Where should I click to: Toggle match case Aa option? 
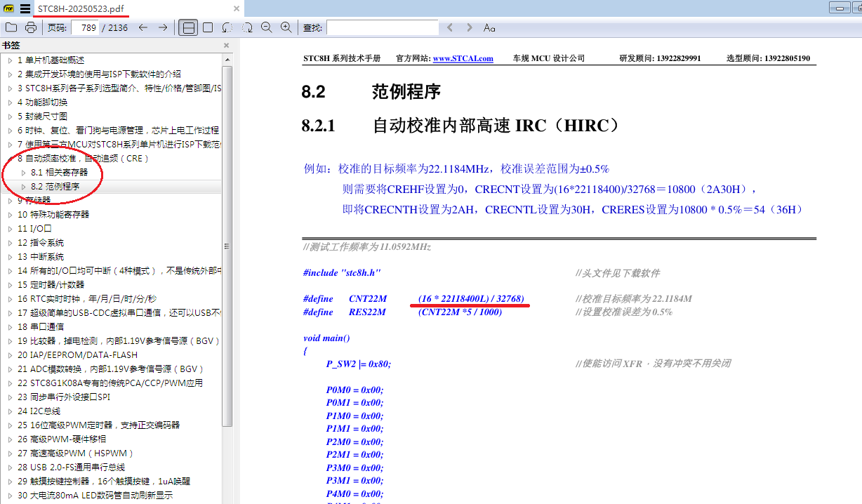click(x=489, y=27)
